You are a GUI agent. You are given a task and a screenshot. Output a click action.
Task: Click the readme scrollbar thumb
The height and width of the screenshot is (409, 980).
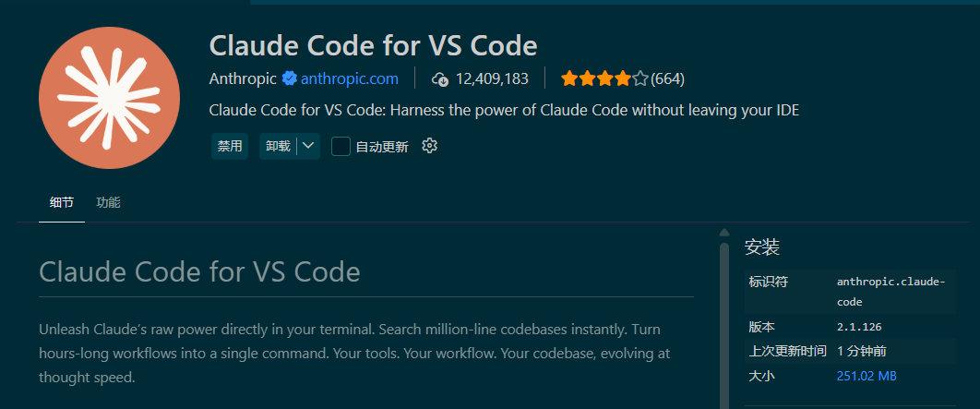(x=724, y=325)
